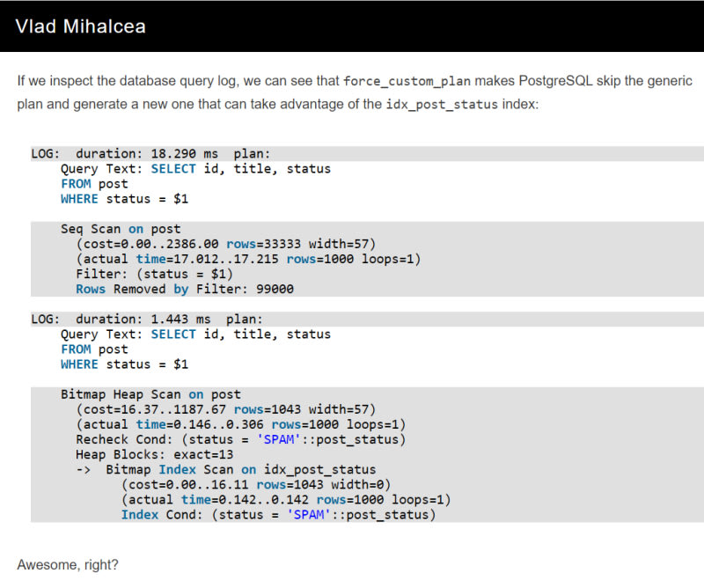Click the "Awesome, right?" paragraph
The height and width of the screenshot is (588, 704).
pyautogui.click(x=68, y=563)
